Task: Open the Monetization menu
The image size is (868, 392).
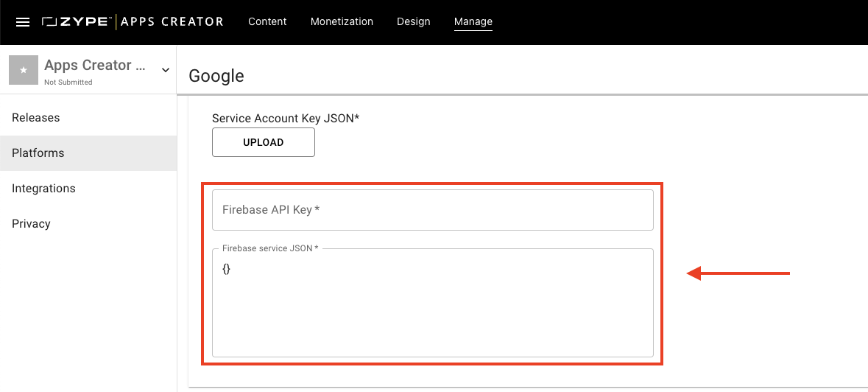Action: click(342, 21)
